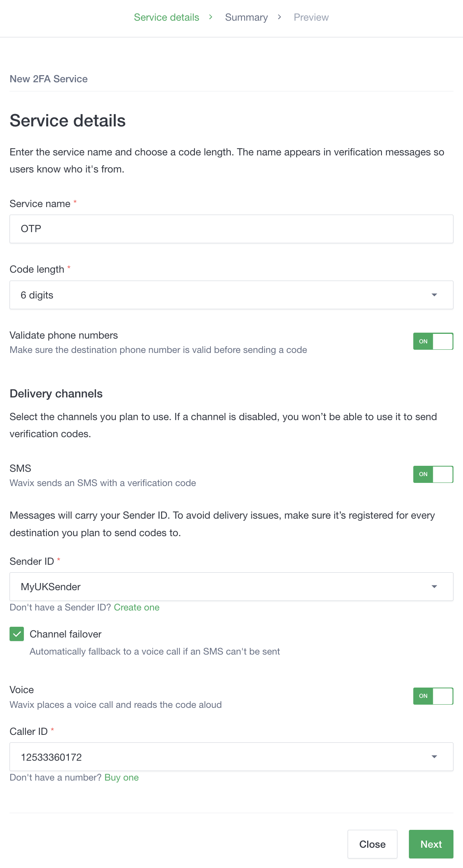Click chevron arrow after Service details

tap(211, 17)
